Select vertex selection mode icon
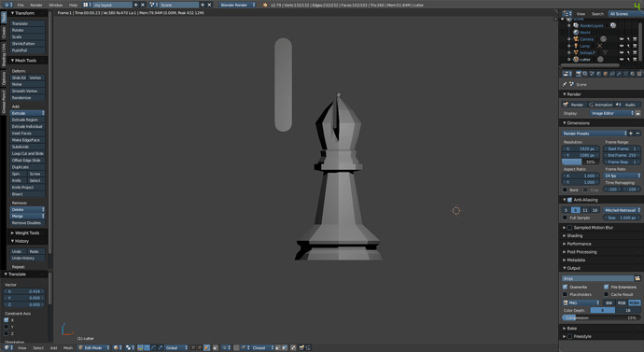This screenshot has height=352, width=644. click(x=193, y=347)
